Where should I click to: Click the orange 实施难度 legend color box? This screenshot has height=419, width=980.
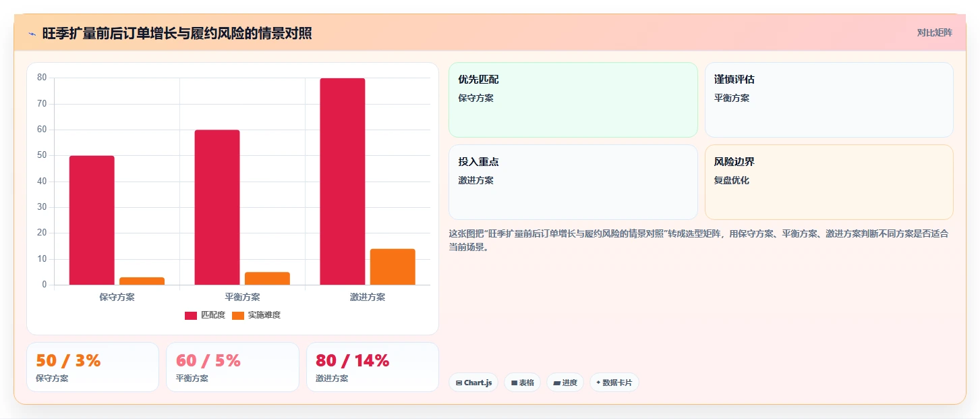click(238, 315)
